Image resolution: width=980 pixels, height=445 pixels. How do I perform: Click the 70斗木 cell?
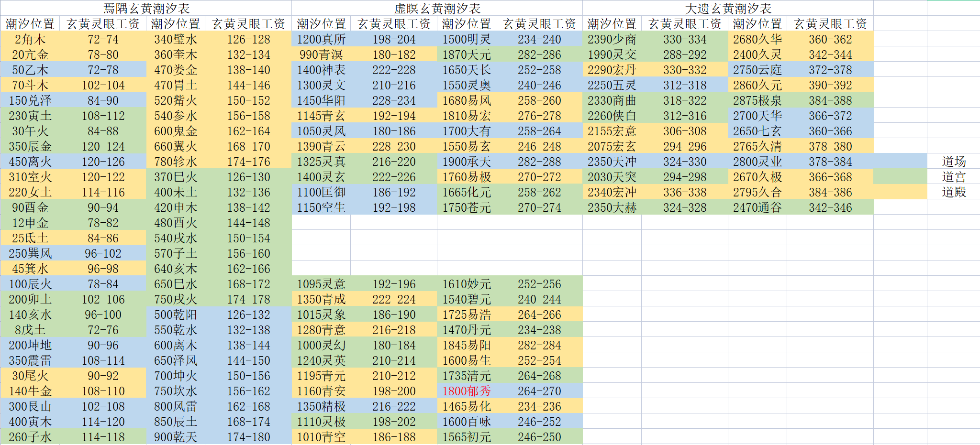click(30, 85)
